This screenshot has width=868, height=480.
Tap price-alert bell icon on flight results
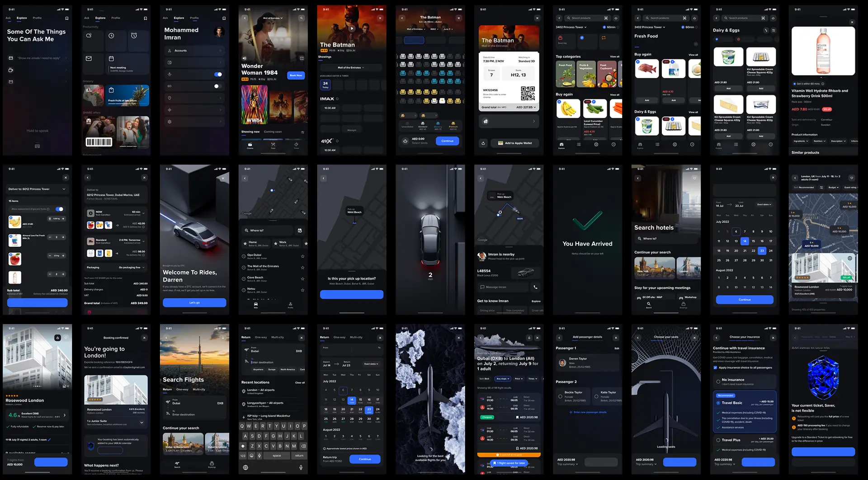(529, 338)
